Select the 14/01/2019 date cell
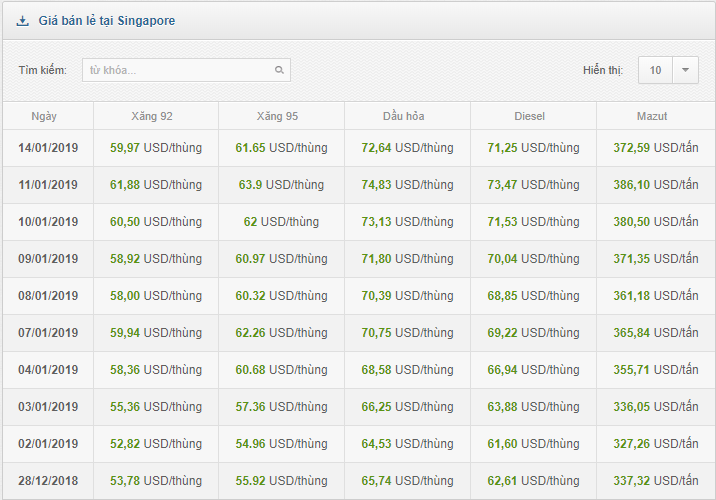Image resolution: width=716 pixels, height=500 pixels. pos(48,148)
